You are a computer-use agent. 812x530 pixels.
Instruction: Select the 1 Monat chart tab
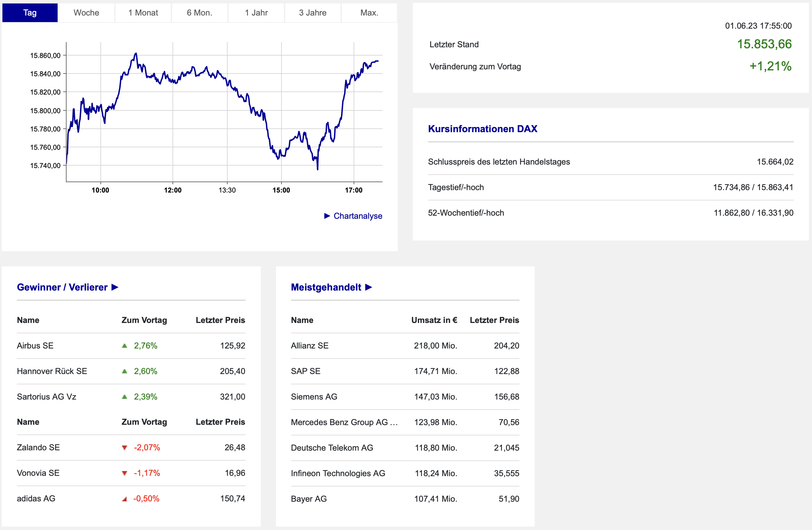coord(143,13)
